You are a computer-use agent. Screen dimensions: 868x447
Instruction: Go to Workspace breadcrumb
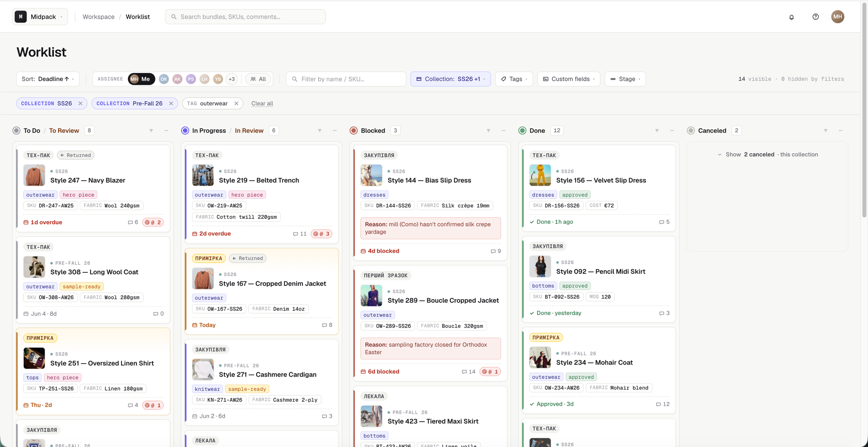[x=99, y=17]
